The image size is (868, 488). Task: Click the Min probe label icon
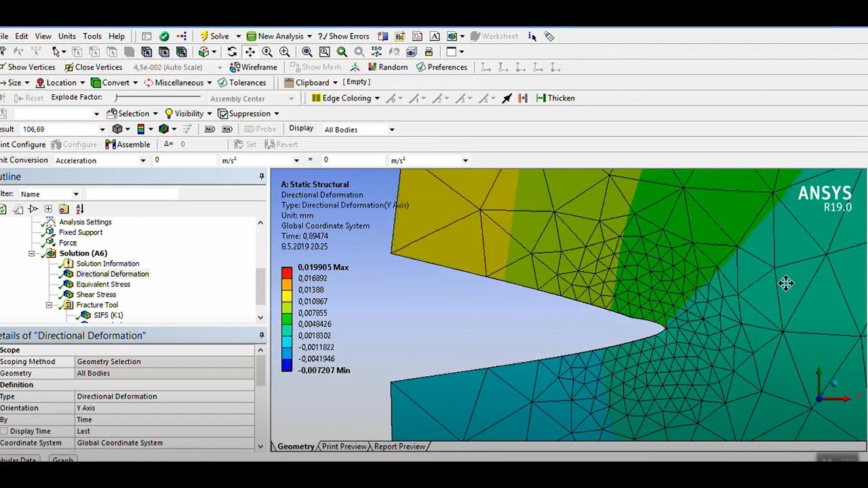pyautogui.click(x=227, y=129)
